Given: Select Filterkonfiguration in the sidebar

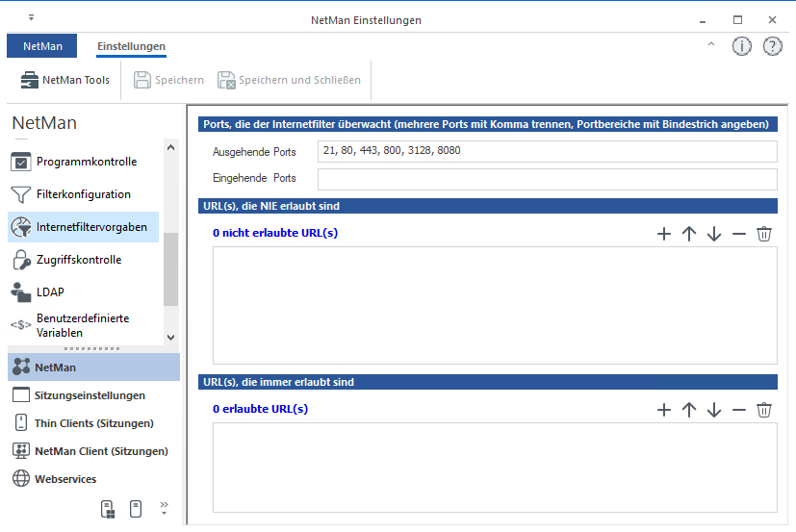Looking at the screenshot, I should pos(83,194).
